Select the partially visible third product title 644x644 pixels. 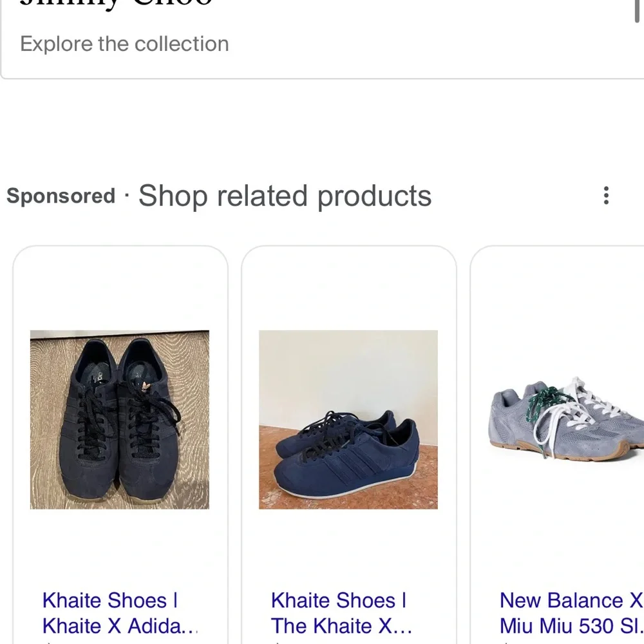569,612
